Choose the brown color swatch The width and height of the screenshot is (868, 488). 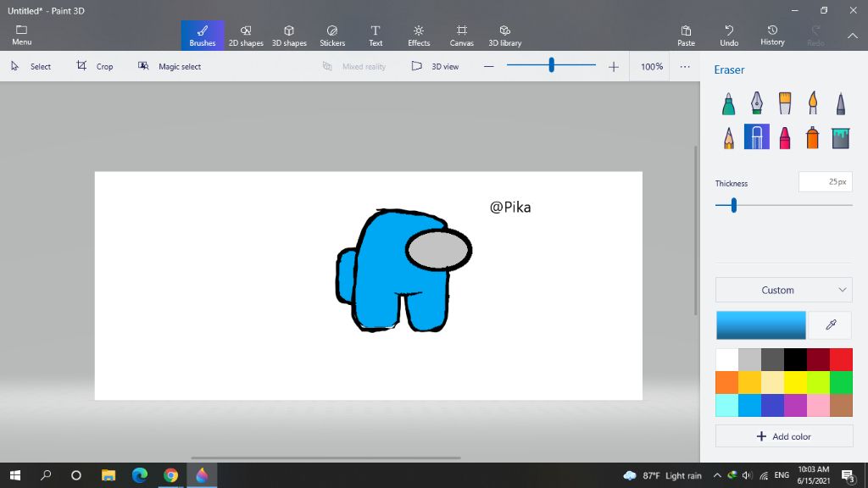coord(841,405)
